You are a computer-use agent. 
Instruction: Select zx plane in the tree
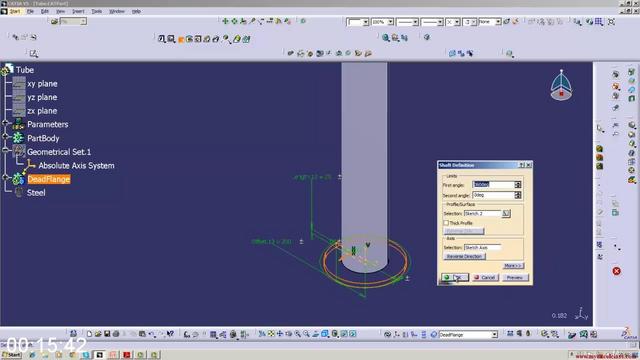click(x=42, y=111)
